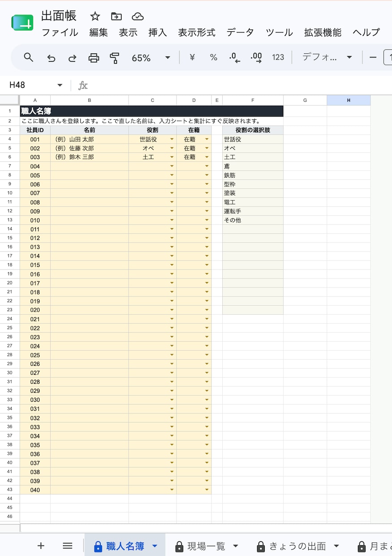This screenshot has width=392, height=556.
Task: Increase decimal places
Action: click(x=256, y=57)
